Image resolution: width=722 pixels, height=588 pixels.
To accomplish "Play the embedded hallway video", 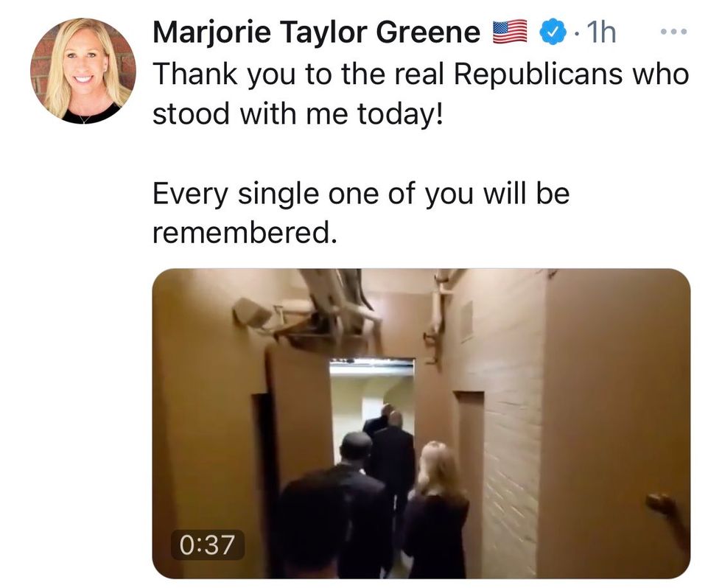I will [x=421, y=423].
